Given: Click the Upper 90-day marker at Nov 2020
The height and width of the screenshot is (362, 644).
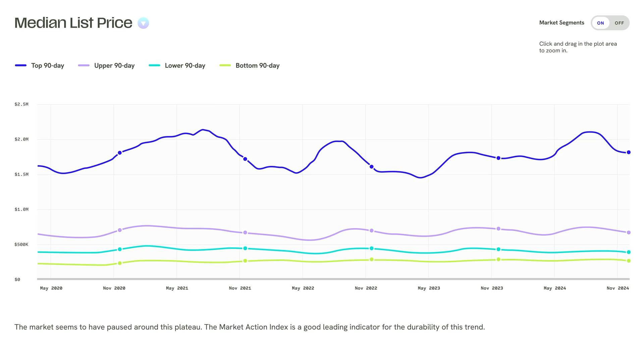Looking at the screenshot, I should (x=120, y=230).
